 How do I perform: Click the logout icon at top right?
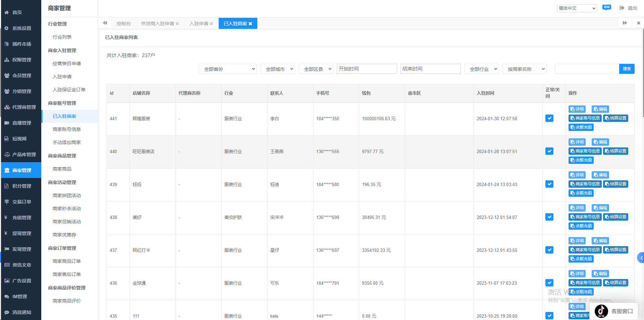pos(622,8)
